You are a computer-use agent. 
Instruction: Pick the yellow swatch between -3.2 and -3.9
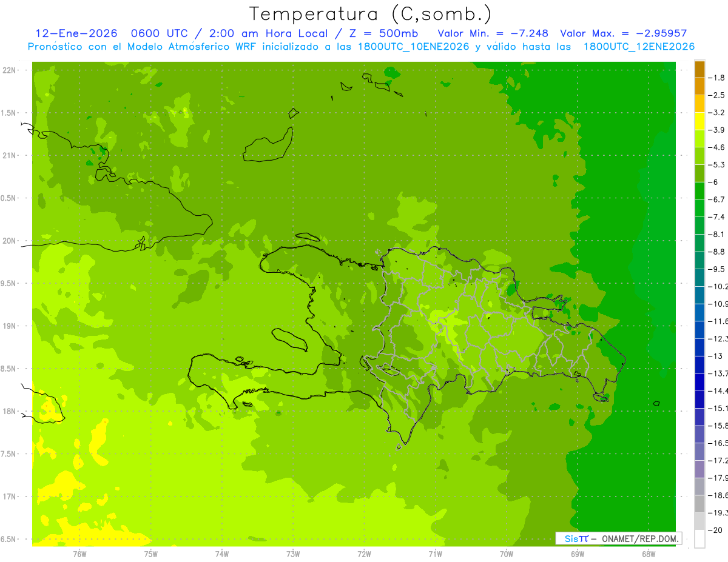(699, 121)
